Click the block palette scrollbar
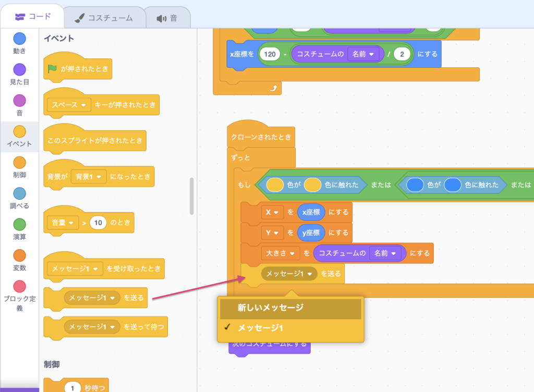The height and width of the screenshot is (392, 534). pyautogui.click(x=192, y=197)
